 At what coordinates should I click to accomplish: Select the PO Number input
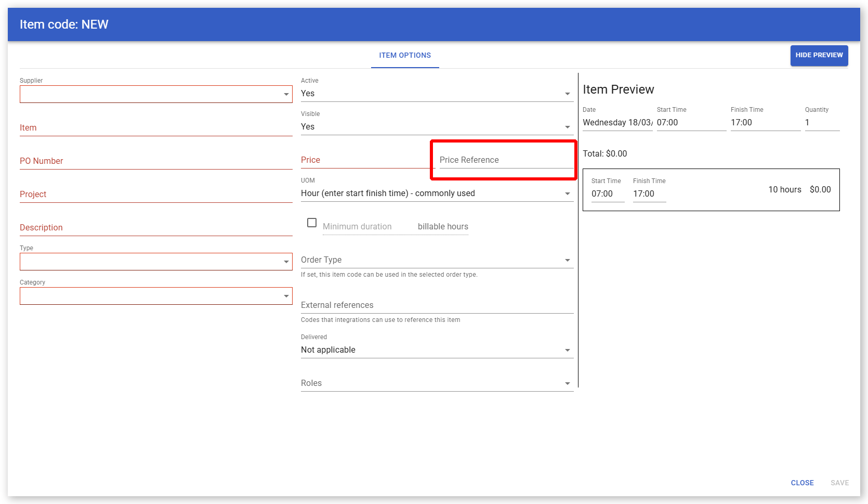click(x=155, y=161)
